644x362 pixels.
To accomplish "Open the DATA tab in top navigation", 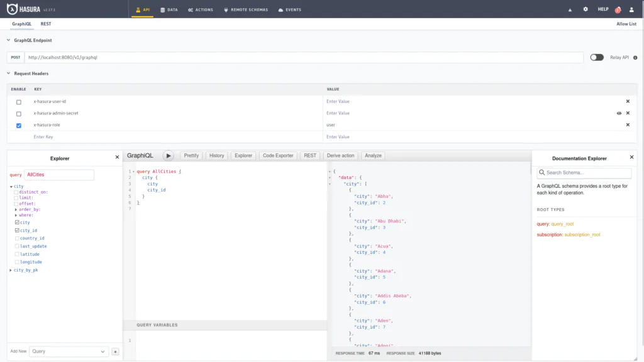I will coord(169,10).
